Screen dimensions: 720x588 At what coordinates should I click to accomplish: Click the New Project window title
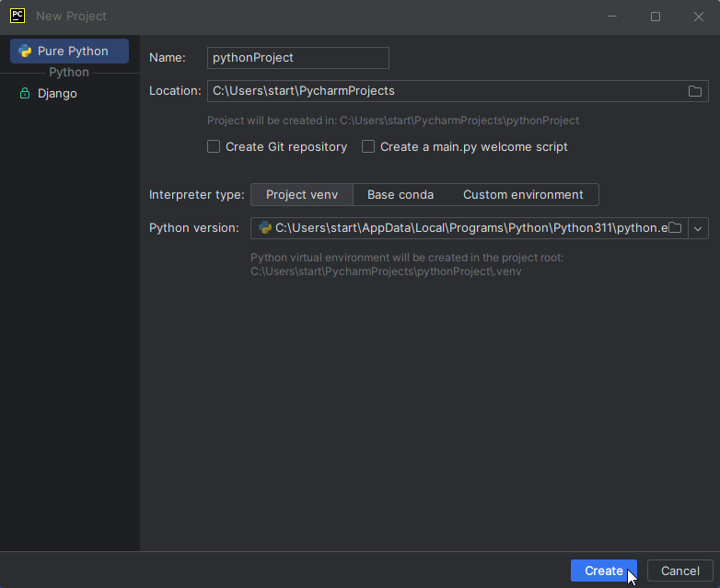click(x=71, y=16)
